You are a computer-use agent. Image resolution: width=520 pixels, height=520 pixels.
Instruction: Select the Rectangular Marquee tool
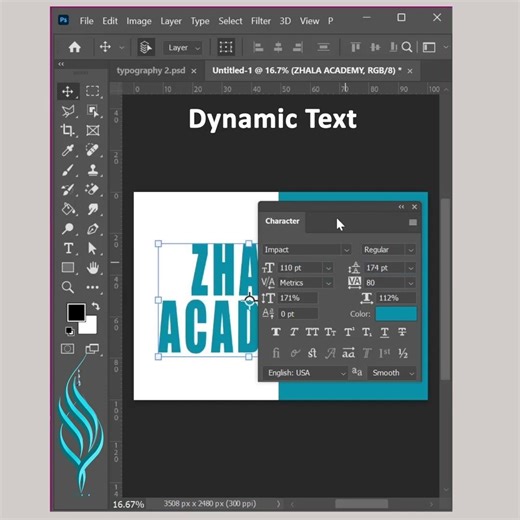(x=93, y=91)
